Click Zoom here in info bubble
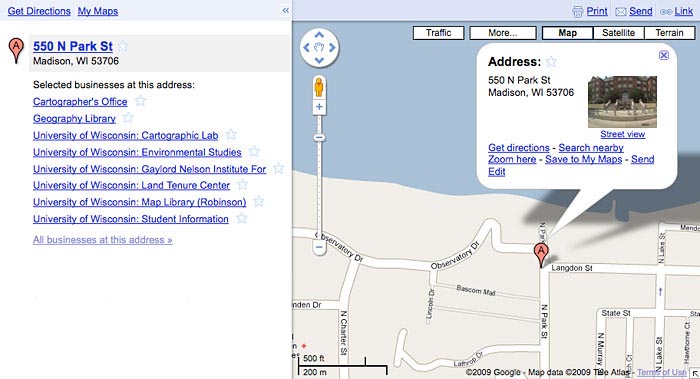The width and height of the screenshot is (700, 379). (512, 159)
